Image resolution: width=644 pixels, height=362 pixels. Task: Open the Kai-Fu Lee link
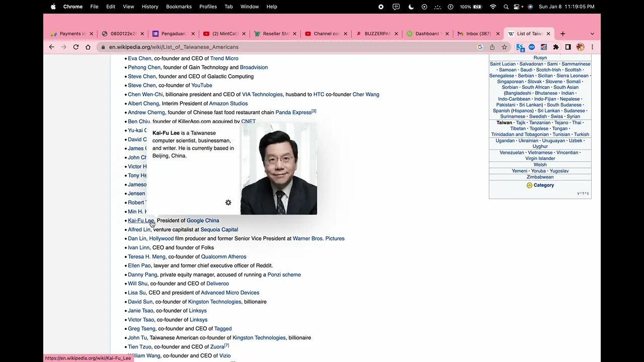(x=141, y=221)
